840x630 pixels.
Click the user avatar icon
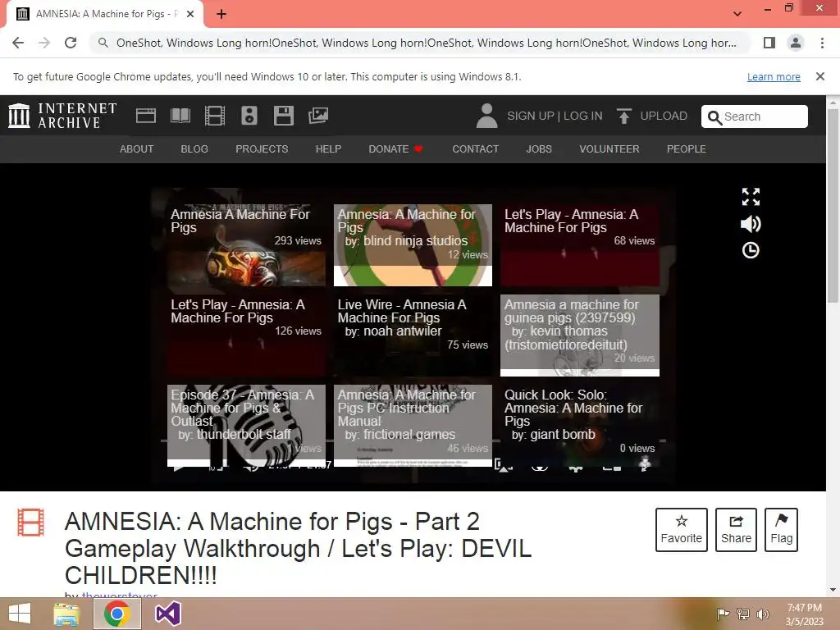(486, 116)
